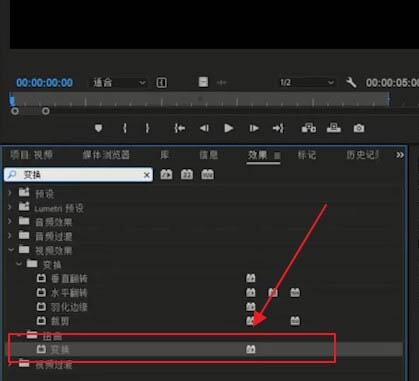Switch to the 历史记录 tab
Viewport: 419px width, 381px height.
(362, 155)
